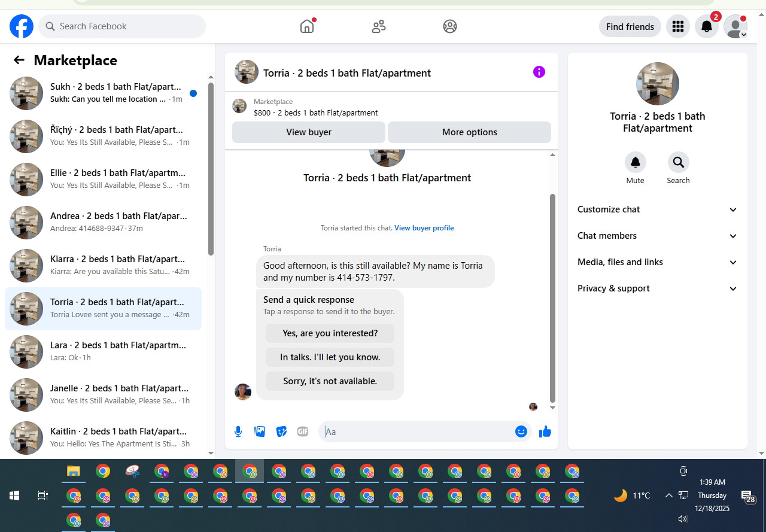Mute the chat using bell icon

click(636, 162)
